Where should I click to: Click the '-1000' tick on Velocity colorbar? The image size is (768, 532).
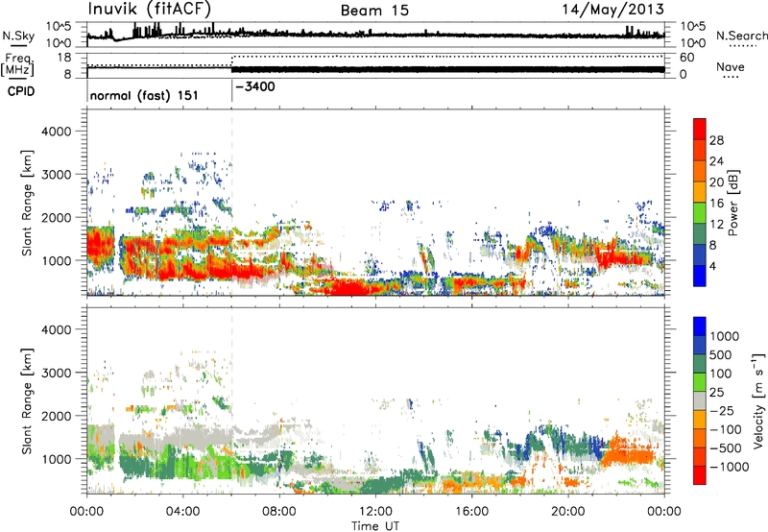coord(729,467)
